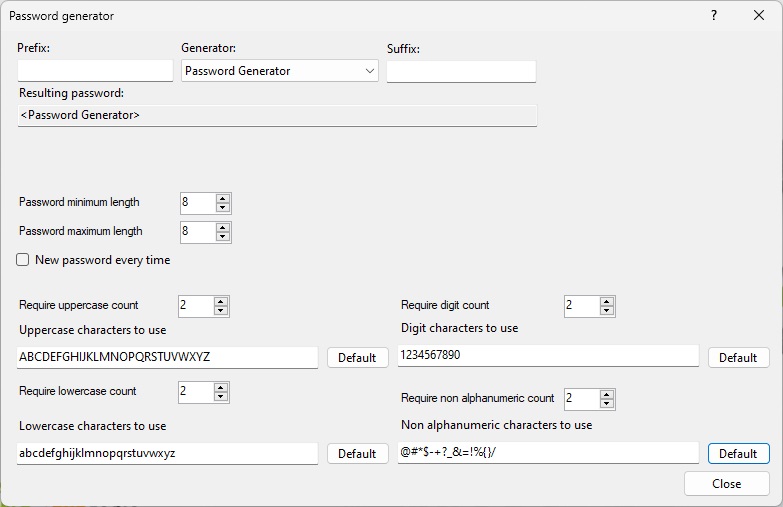Increase password maximum length with up arrow

click(223, 227)
